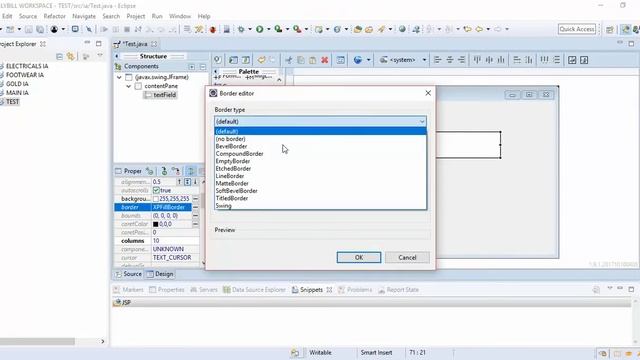Image resolution: width=640 pixels, height=360 pixels.
Task: Click the Debug bug icon in the main toolbar
Action: pos(241,29)
